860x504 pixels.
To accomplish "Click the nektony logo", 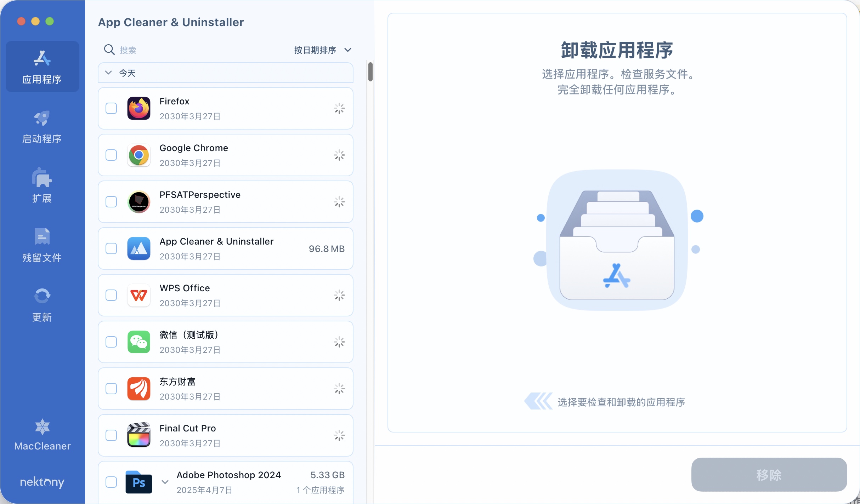I will [x=42, y=482].
